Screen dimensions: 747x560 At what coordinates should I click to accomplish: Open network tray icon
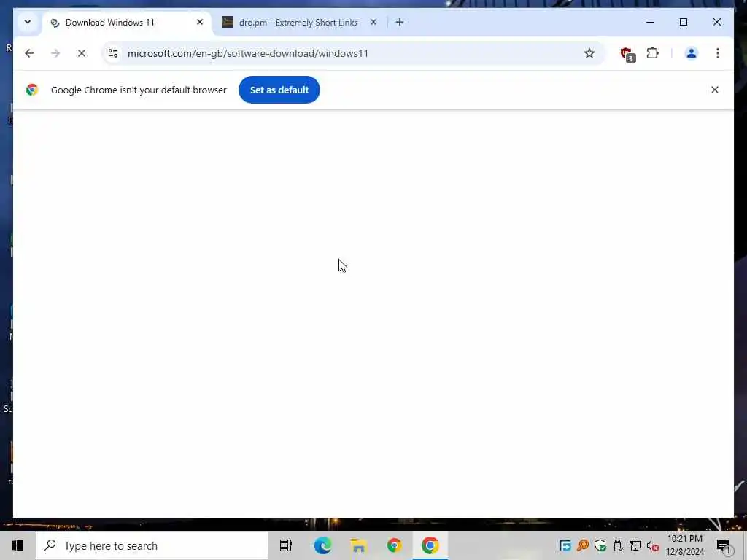pyautogui.click(x=635, y=545)
